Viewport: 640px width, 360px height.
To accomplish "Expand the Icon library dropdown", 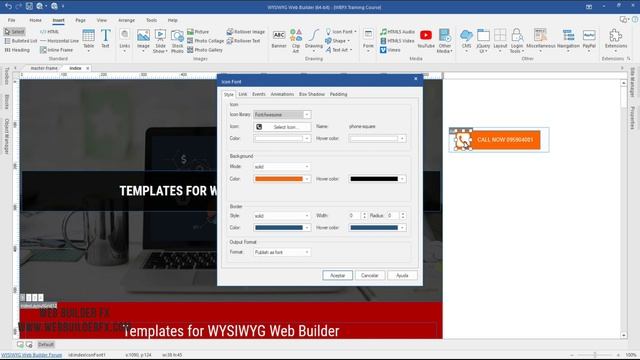I will [x=307, y=115].
